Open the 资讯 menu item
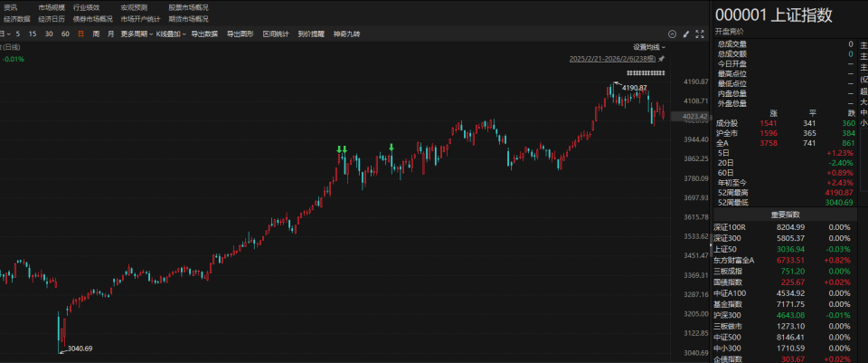The width and height of the screenshot is (868, 363). tap(11, 8)
